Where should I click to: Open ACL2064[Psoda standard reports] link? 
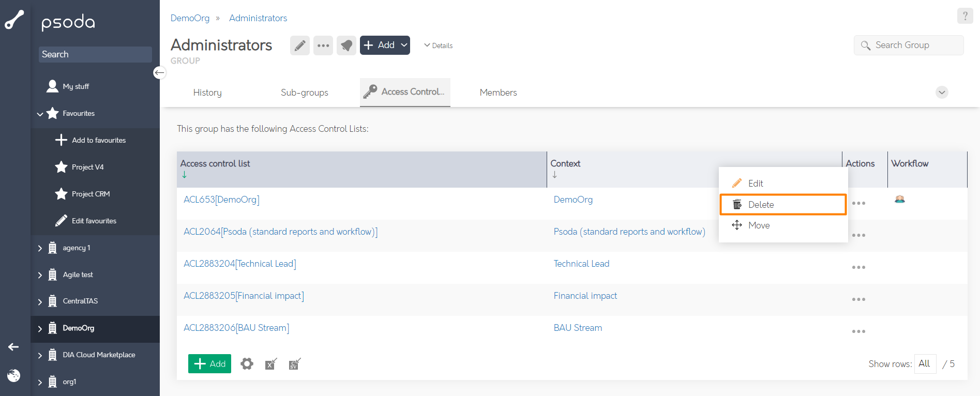point(280,232)
